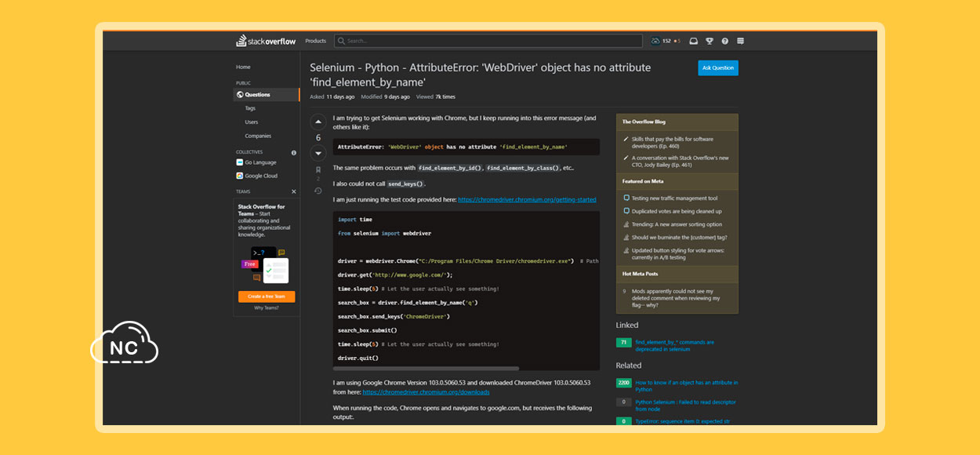Click the globe icon beside Questions
Image resolution: width=980 pixels, height=455 pixels.
(x=240, y=95)
